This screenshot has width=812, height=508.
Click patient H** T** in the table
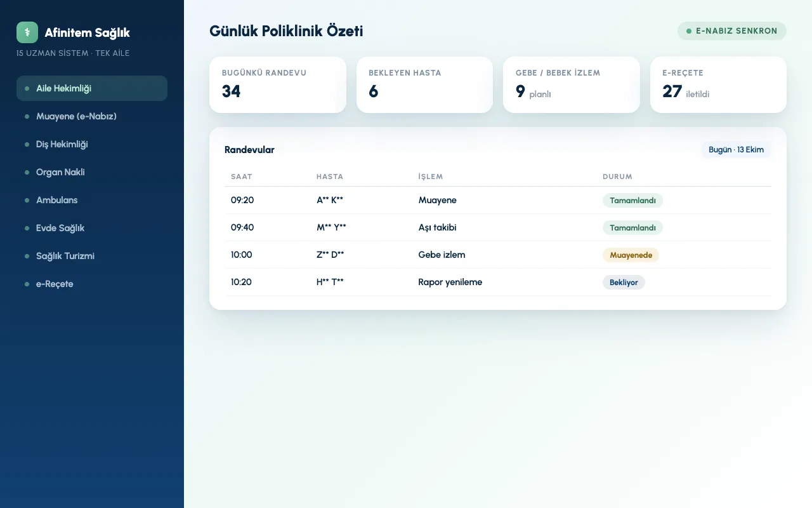click(330, 282)
